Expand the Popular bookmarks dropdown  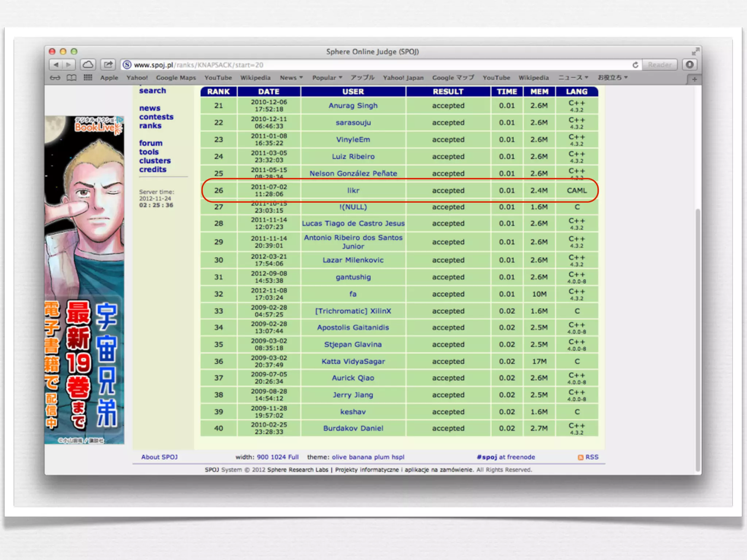tap(327, 78)
